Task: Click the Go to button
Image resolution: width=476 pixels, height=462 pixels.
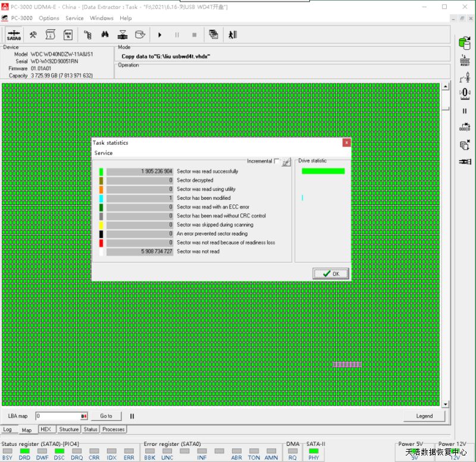Action: coord(106,416)
